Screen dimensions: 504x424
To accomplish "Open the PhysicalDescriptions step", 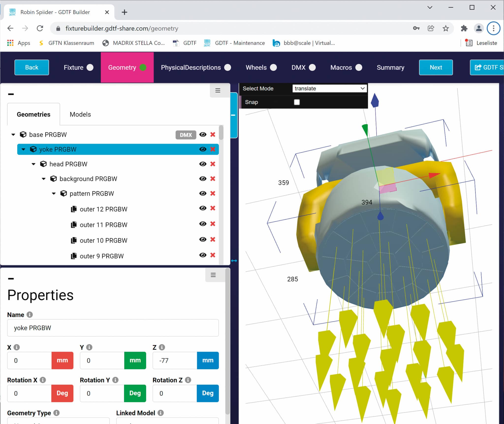I will (x=195, y=67).
